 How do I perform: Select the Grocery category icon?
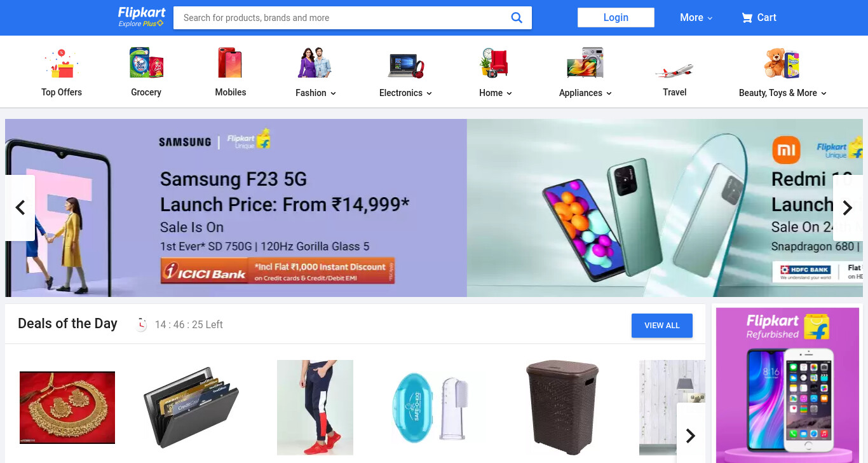pyautogui.click(x=146, y=63)
